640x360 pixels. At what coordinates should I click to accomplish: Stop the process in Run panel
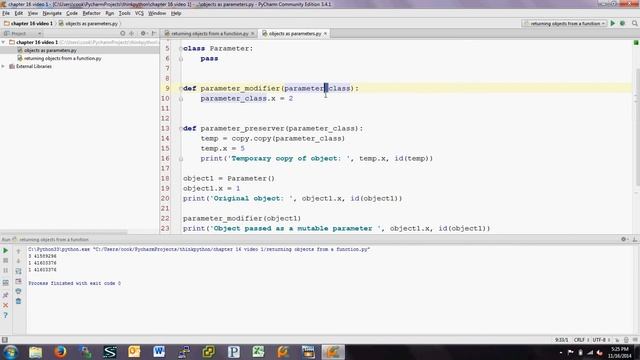coord(5,260)
